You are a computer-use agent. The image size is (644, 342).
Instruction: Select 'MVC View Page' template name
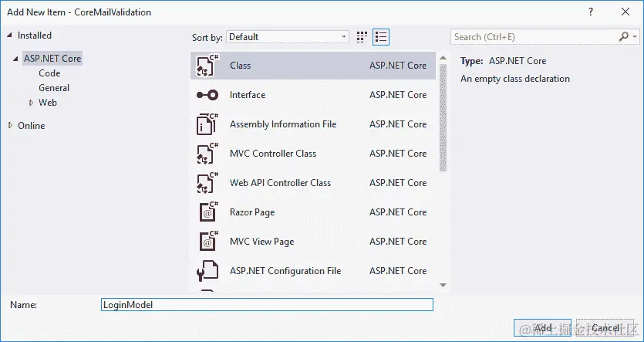pos(262,242)
